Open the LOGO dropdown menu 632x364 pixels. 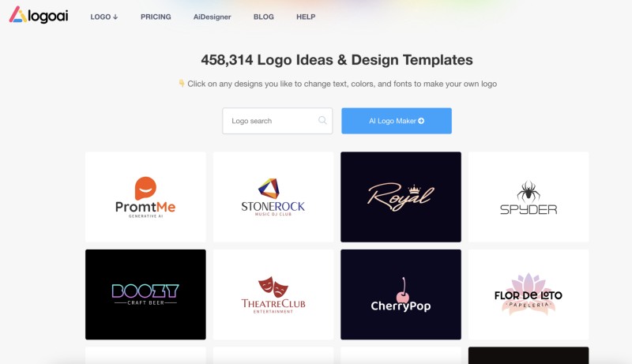pos(104,17)
